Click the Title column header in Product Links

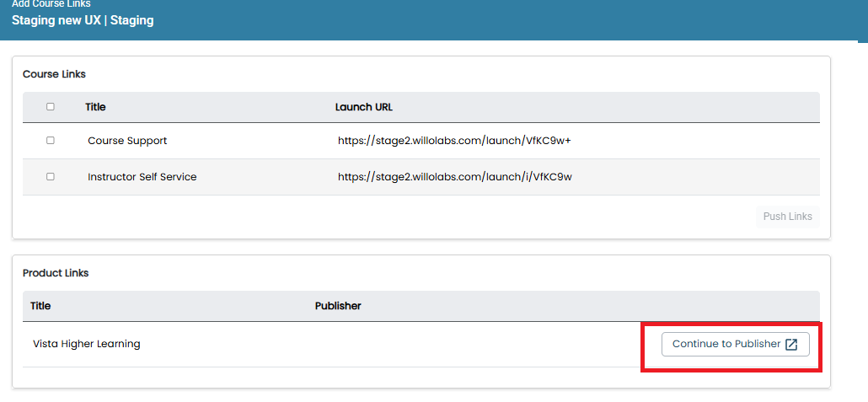coord(40,306)
